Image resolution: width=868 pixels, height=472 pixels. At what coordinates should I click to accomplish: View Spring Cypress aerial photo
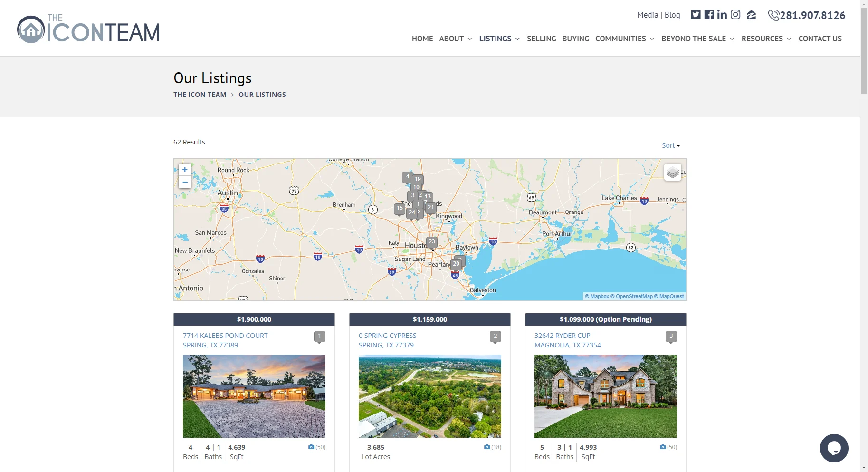tap(430, 396)
